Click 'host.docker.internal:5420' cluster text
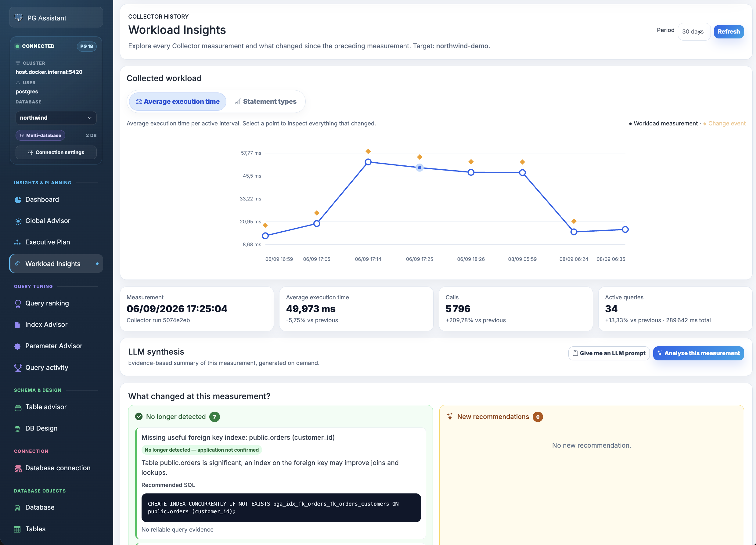Screen dimensions: 756x545 49,72
